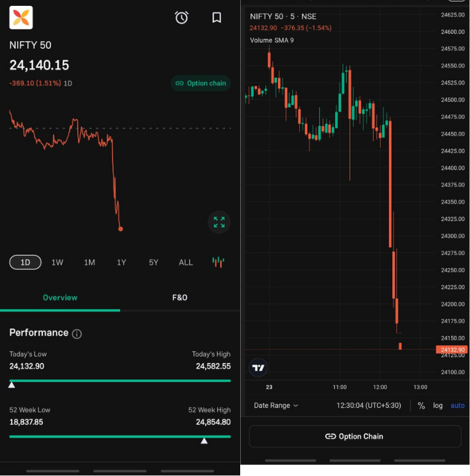The image size is (470, 476).
Task: Click NIFTY 50 · 5 · NSE chart title
Action: 283,16
